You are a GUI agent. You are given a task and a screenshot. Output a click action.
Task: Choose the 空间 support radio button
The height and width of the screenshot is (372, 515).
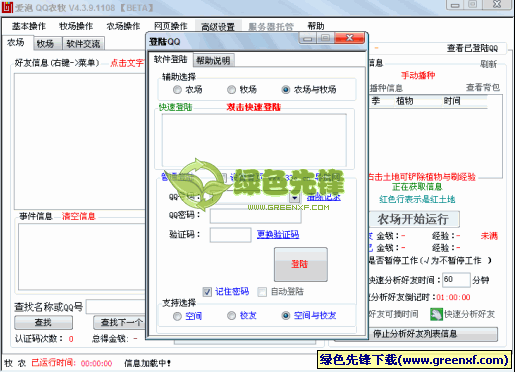(x=177, y=316)
